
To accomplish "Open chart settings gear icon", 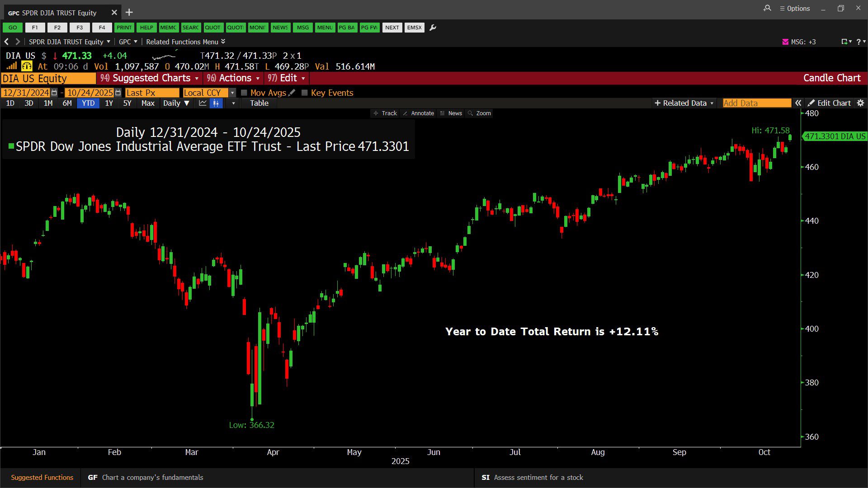I will click(861, 103).
